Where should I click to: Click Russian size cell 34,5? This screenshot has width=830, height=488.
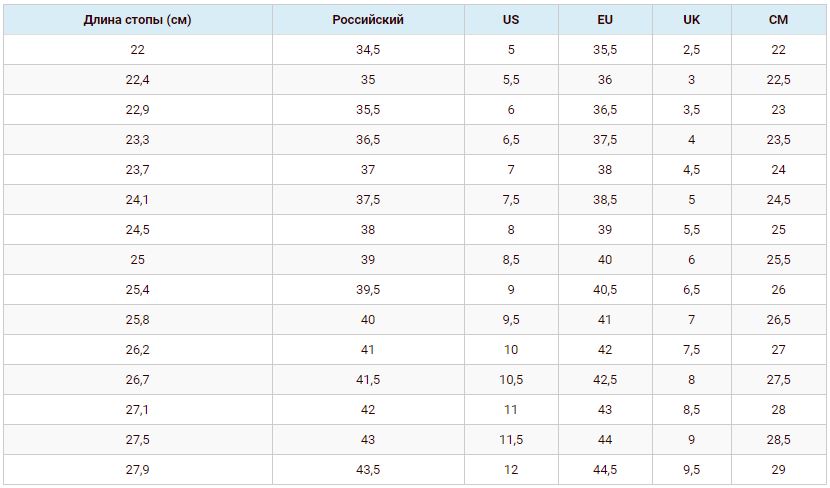point(367,50)
